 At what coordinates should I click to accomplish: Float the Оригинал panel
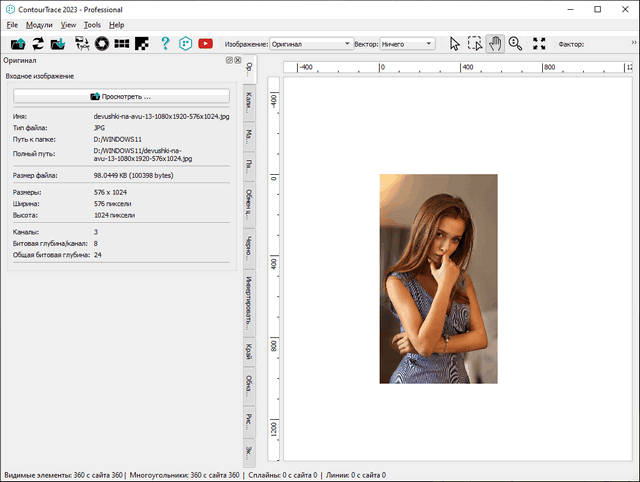tap(229, 60)
